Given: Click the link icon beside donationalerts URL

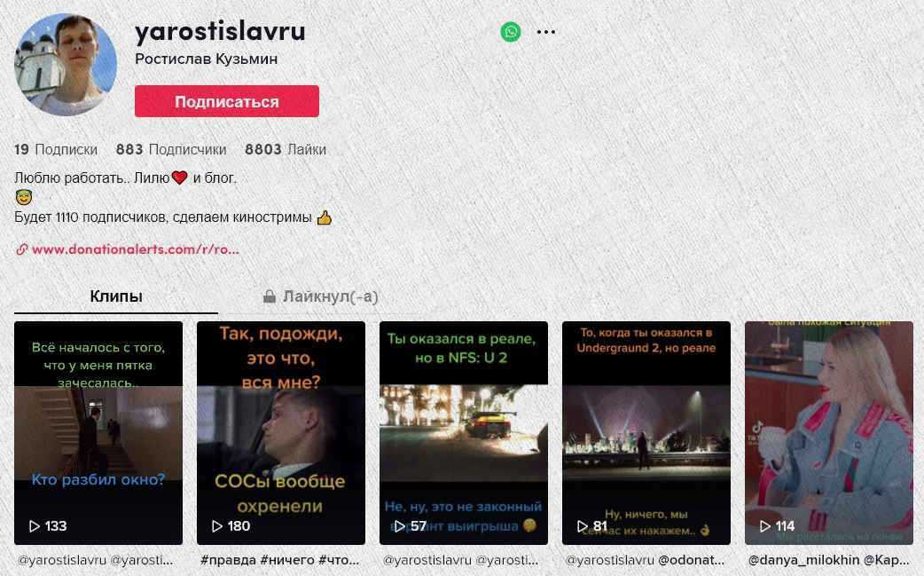Looking at the screenshot, I should click(22, 249).
